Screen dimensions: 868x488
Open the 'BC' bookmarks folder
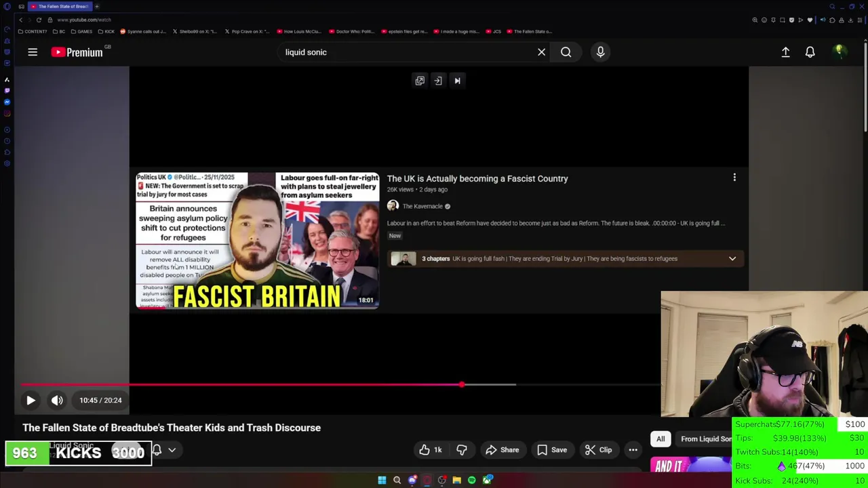point(60,31)
